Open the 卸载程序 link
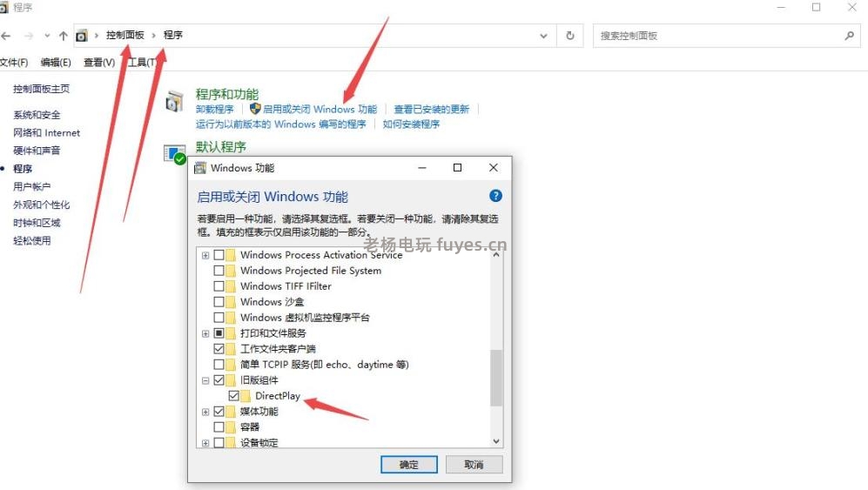The width and height of the screenshot is (868, 490). [215, 109]
